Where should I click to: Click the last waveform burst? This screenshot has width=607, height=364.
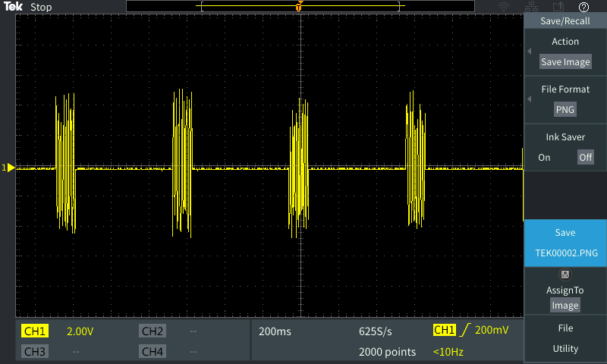416,159
